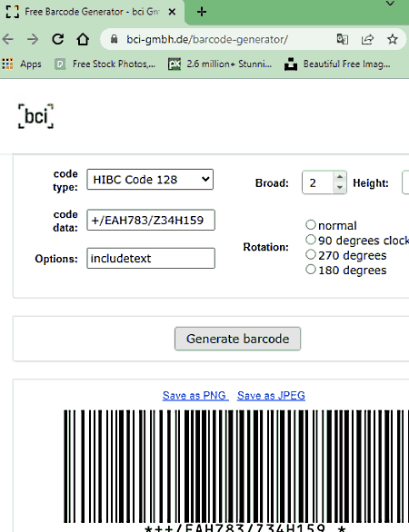Viewport: 409px width, 532px height.
Task: Click the bci logo
Action: (x=35, y=116)
